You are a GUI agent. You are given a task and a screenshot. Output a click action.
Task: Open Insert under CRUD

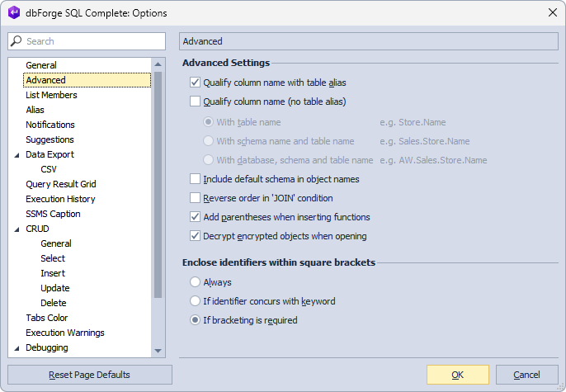53,273
